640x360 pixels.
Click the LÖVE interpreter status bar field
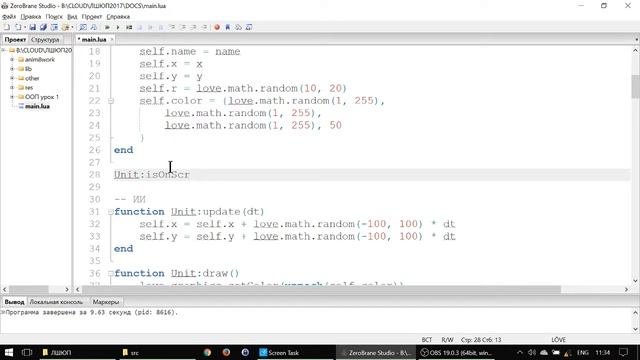point(558,340)
